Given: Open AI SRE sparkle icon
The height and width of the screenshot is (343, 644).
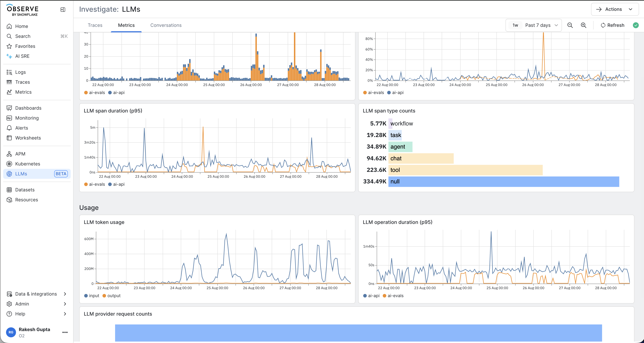Looking at the screenshot, I should 9,56.
